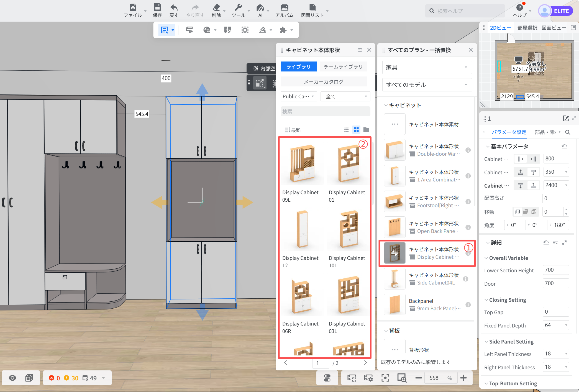Screen dimensions: 579x392
Task: Open the cabinet depth 350 dropdown
Action: click(x=566, y=172)
